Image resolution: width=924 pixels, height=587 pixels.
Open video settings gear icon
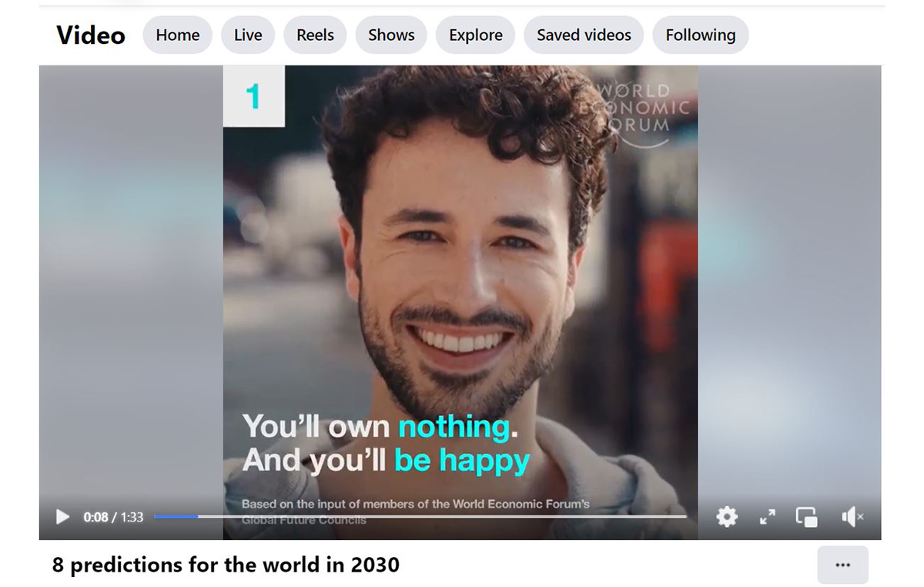pyautogui.click(x=727, y=517)
